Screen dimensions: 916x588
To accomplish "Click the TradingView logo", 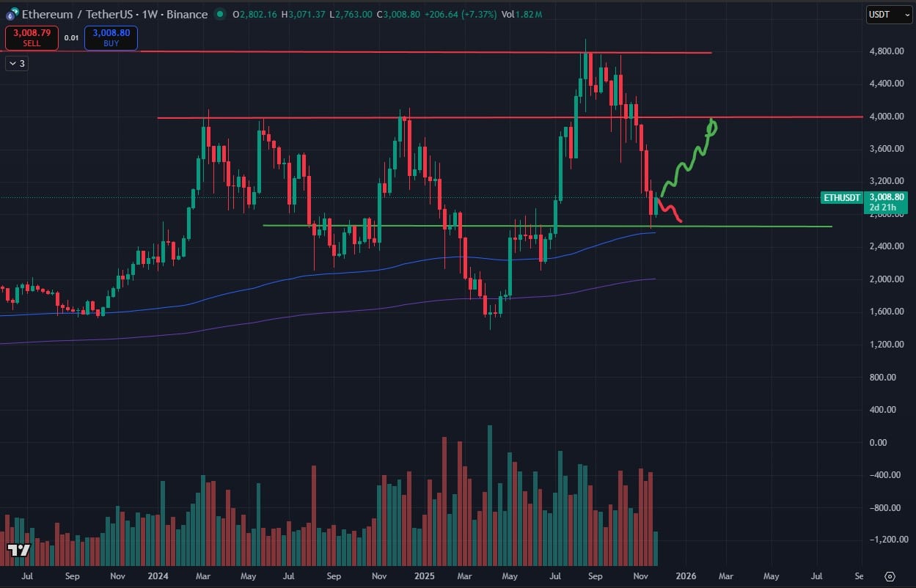I will [x=18, y=550].
